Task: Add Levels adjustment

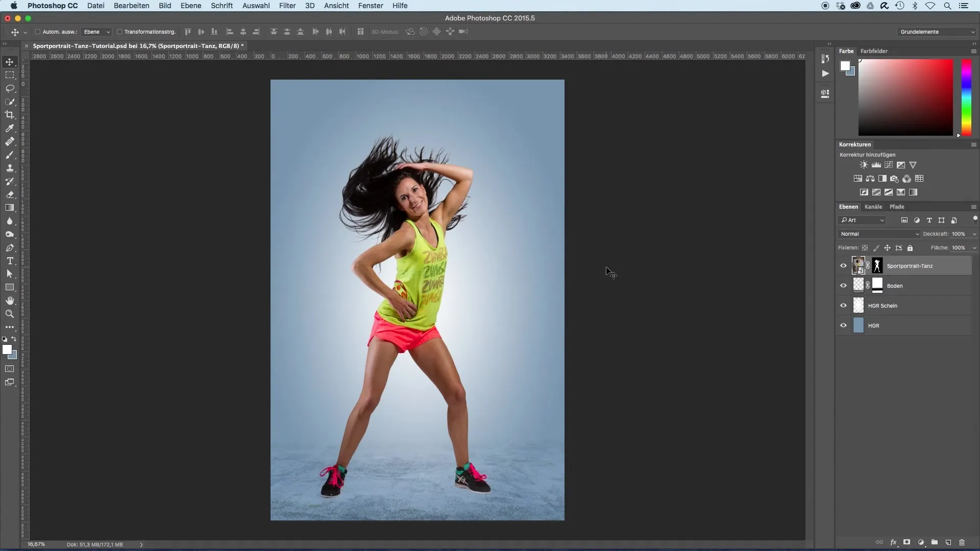Action: coord(876,165)
